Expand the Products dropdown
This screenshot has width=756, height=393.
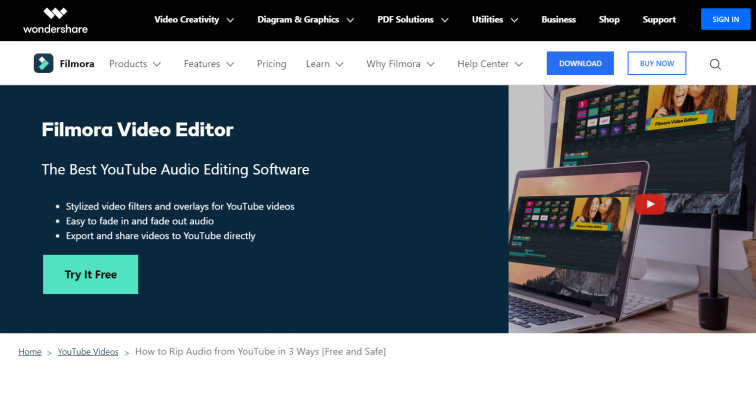135,64
